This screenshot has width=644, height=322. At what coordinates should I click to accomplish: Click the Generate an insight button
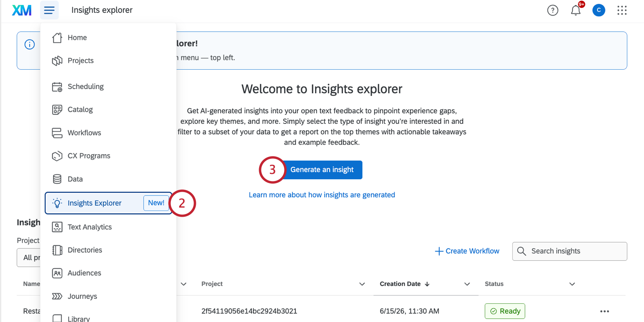tap(322, 170)
